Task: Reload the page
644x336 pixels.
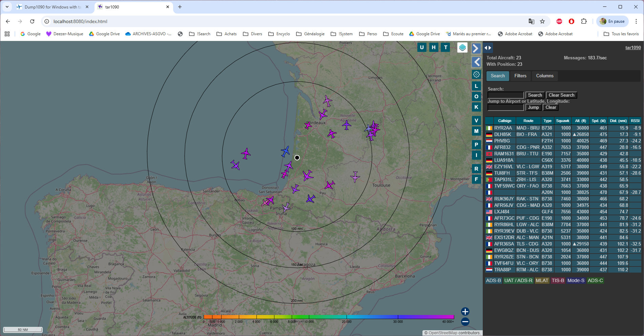Action: point(32,21)
